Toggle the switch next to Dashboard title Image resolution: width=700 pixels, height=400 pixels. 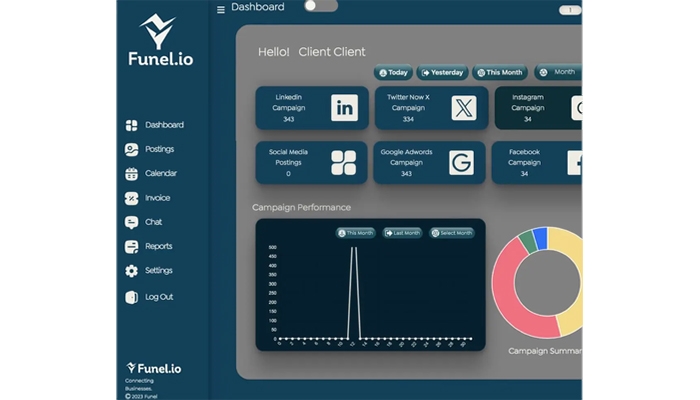321,6
